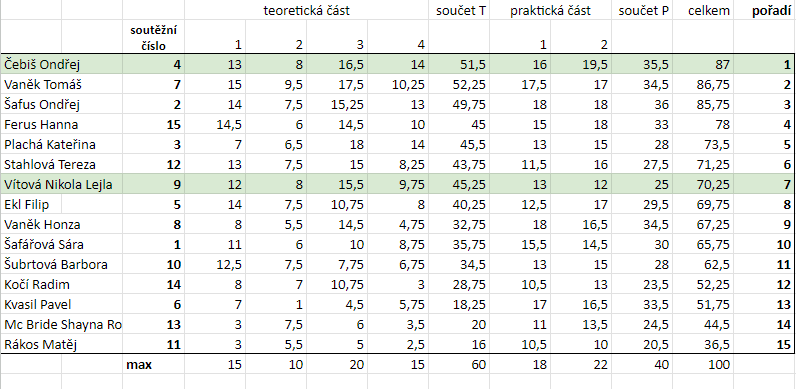
Task: Select Ferus Hanna's contest number 15
Action: (153, 124)
